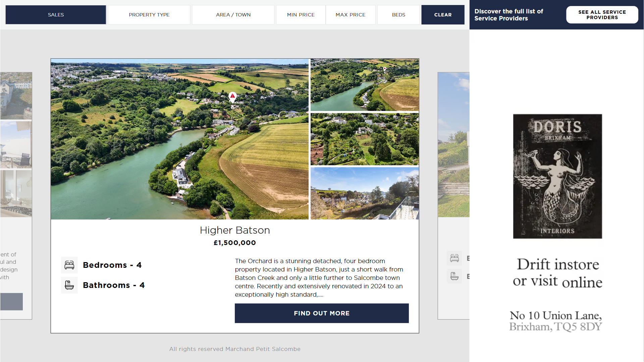The image size is (644, 362).
Task: Click the bed icon beside Bedrooms
Action: coord(69,265)
